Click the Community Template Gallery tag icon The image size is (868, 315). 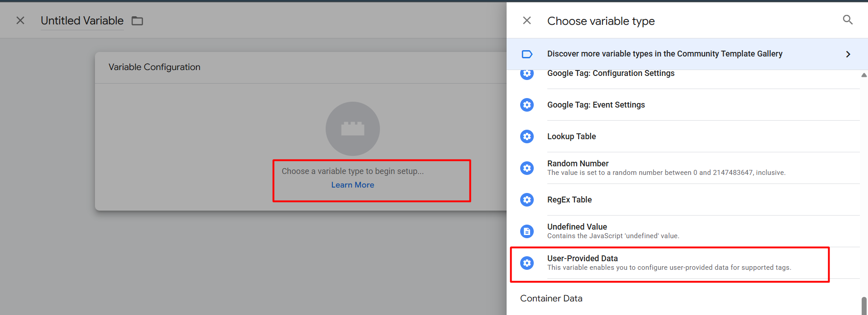pos(527,54)
